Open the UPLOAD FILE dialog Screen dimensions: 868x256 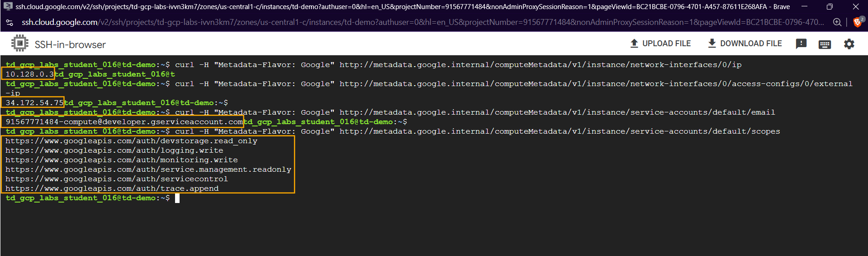point(660,43)
